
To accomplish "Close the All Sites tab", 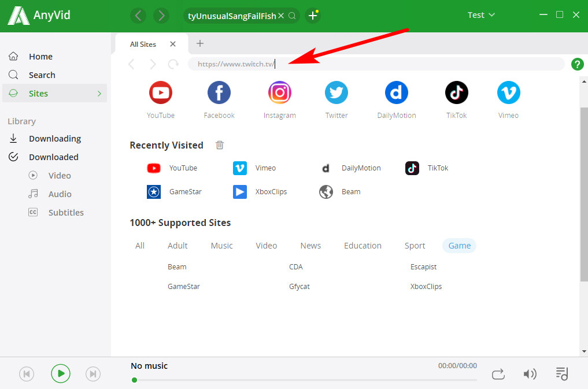I will [x=173, y=45].
